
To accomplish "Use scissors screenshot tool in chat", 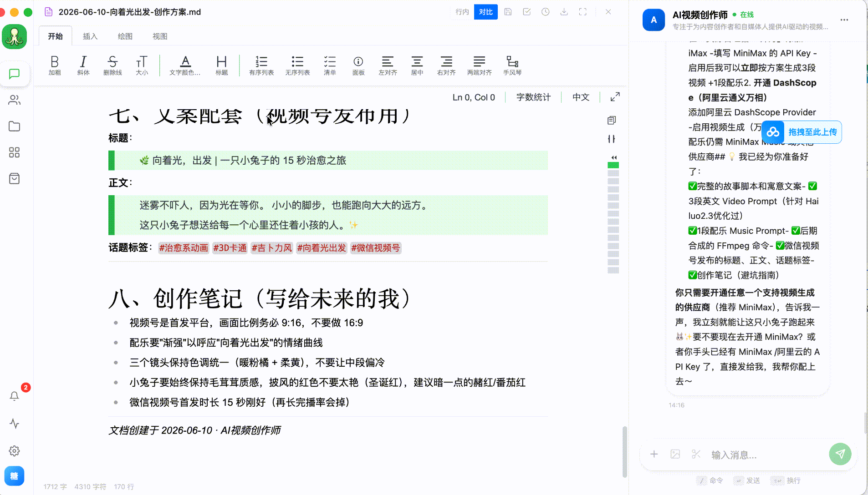I will click(x=696, y=454).
